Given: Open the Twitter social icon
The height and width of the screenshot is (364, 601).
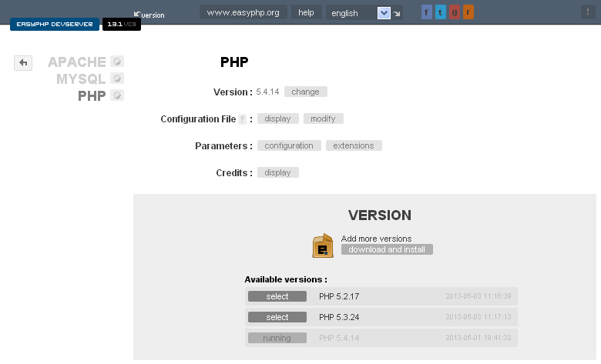Looking at the screenshot, I should click(441, 12).
